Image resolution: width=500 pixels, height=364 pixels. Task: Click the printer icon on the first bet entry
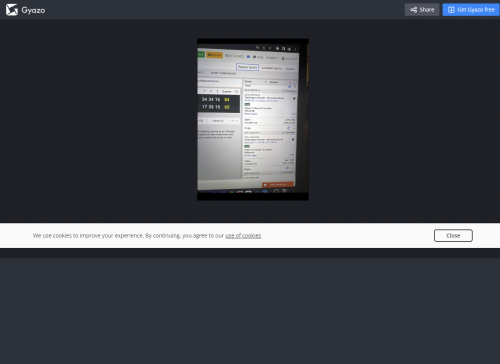click(x=294, y=99)
